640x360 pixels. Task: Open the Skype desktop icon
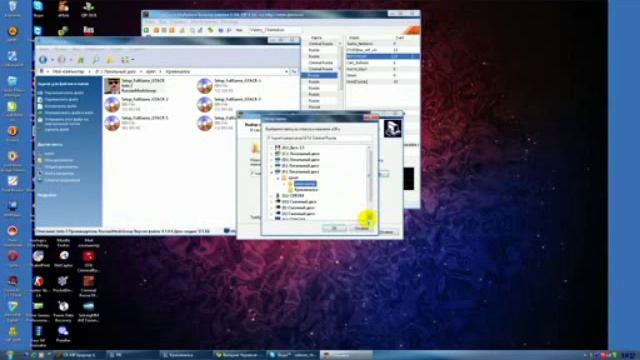click(x=38, y=9)
